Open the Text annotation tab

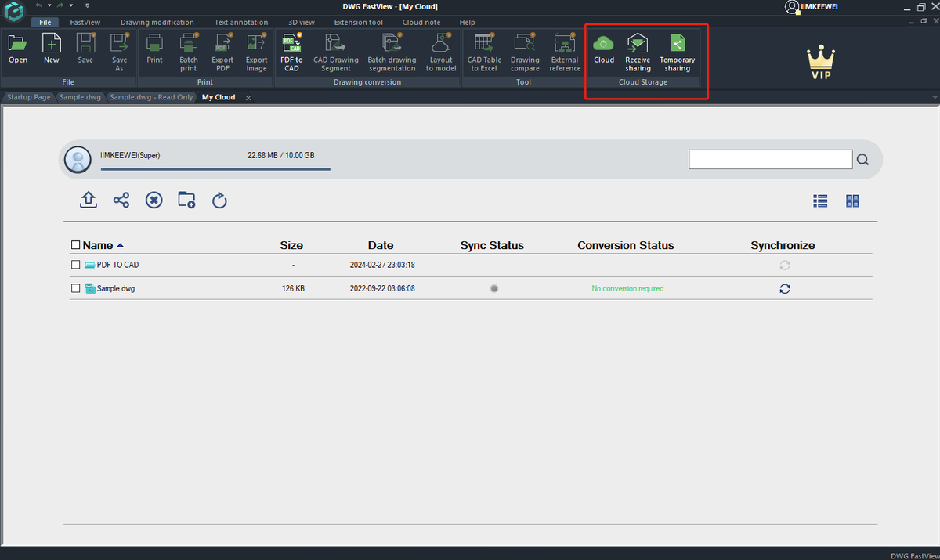(x=241, y=23)
